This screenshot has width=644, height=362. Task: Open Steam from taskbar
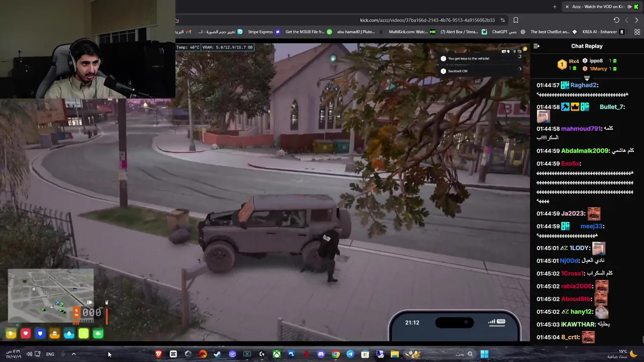coord(217,354)
